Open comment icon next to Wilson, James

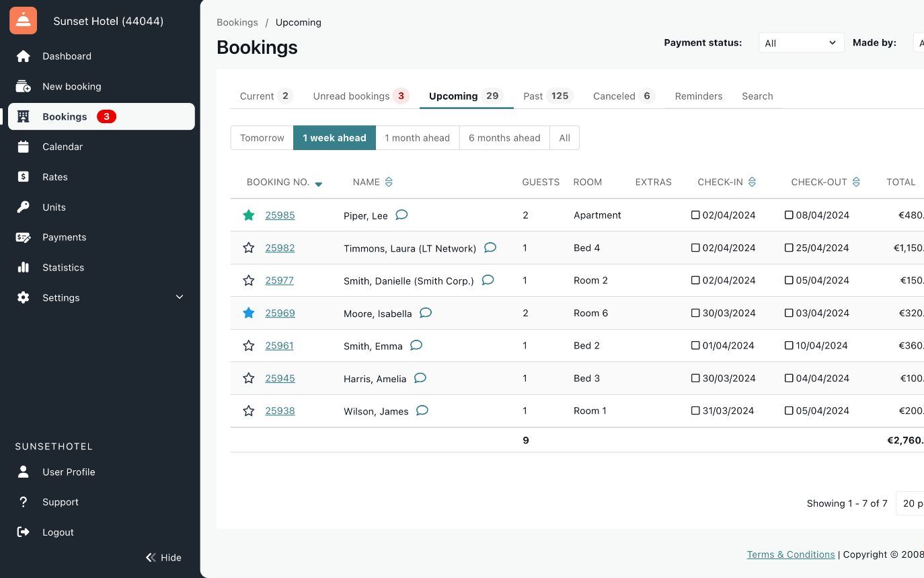point(422,410)
